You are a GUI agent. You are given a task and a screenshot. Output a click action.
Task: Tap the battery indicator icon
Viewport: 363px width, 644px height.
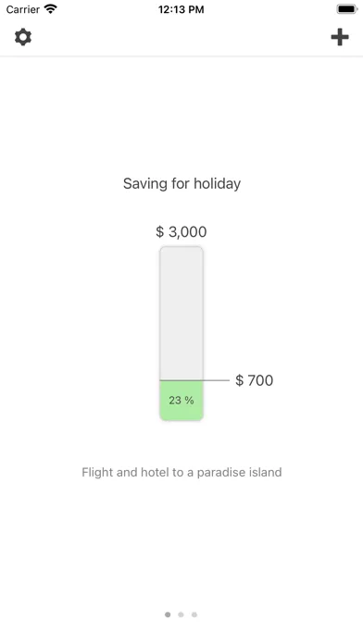pyautogui.click(x=347, y=9)
